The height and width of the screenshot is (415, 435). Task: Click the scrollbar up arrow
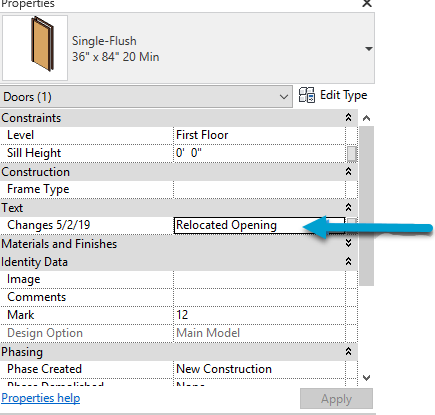(x=366, y=118)
